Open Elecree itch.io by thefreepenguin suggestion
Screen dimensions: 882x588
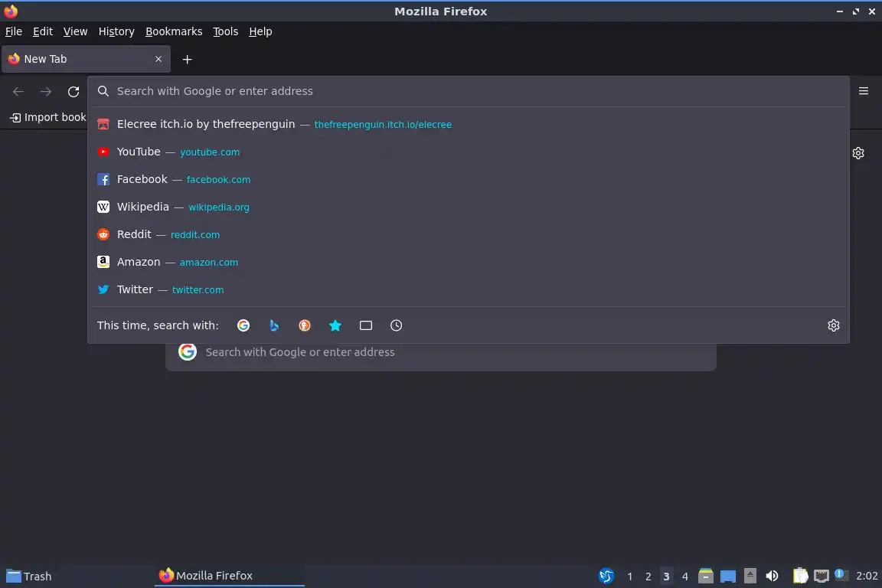(468, 124)
